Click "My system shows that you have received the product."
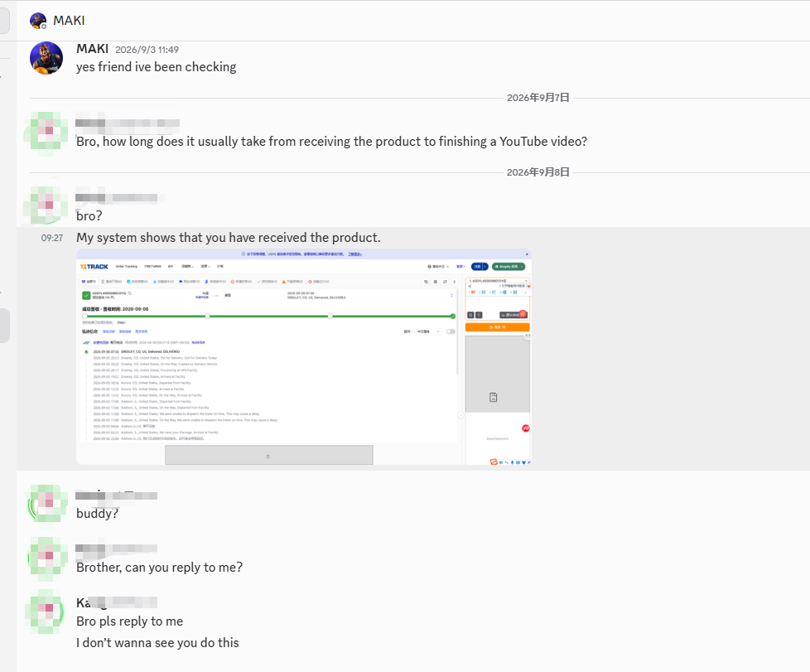Viewport: 810px width, 672px height. click(x=229, y=238)
